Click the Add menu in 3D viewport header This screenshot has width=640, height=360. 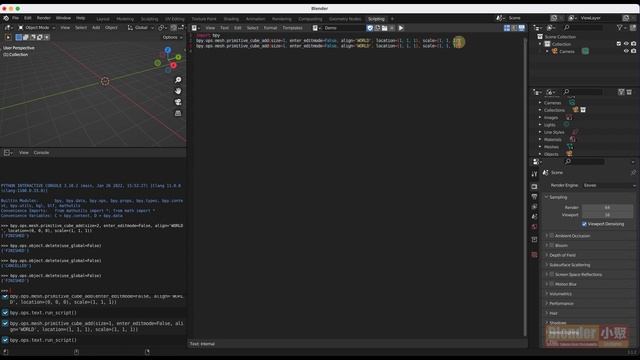point(96,27)
